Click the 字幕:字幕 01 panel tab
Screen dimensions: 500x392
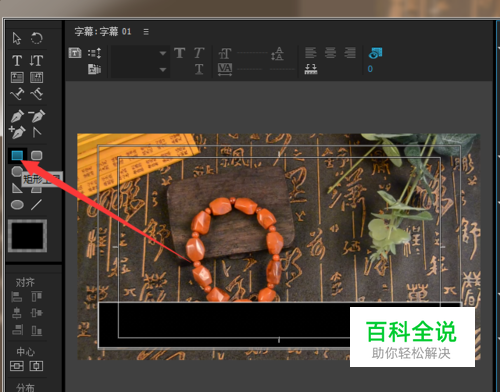tap(103, 32)
